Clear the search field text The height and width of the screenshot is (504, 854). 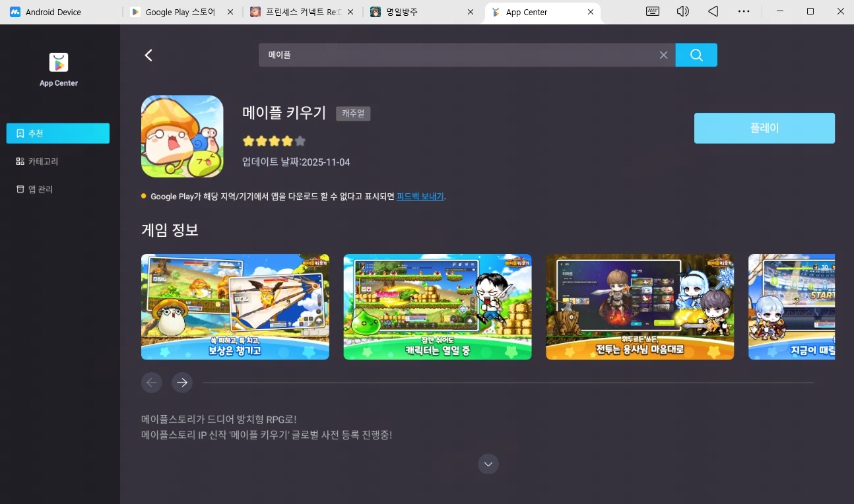(x=663, y=55)
